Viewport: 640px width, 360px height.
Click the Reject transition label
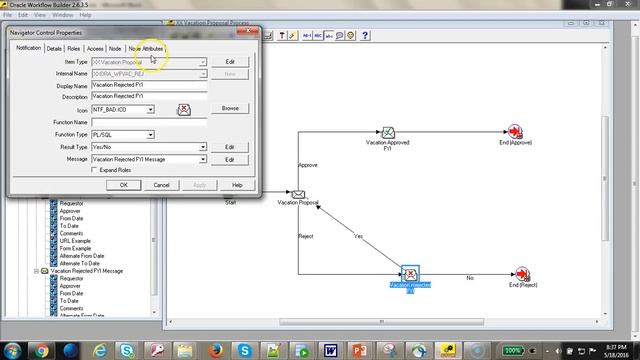coord(306,236)
